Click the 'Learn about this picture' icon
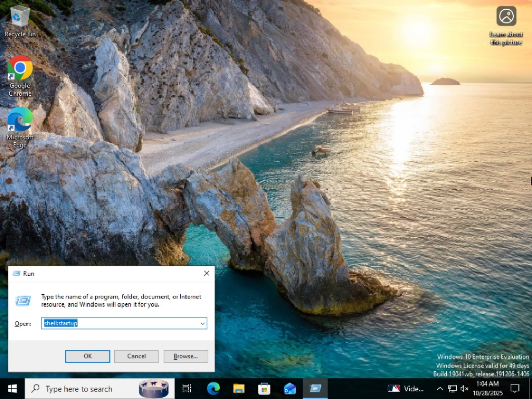The width and height of the screenshot is (532, 399). tap(506, 17)
